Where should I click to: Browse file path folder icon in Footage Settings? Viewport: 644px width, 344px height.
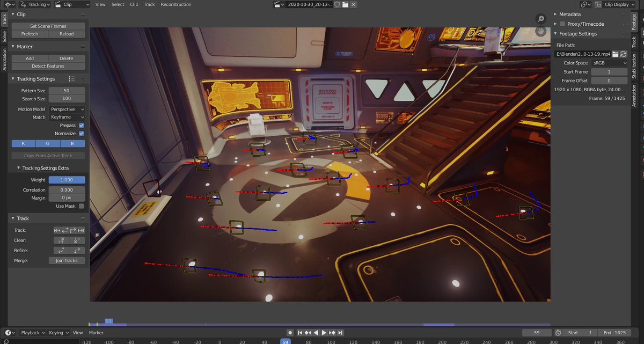pyautogui.click(x=616, y=54)
